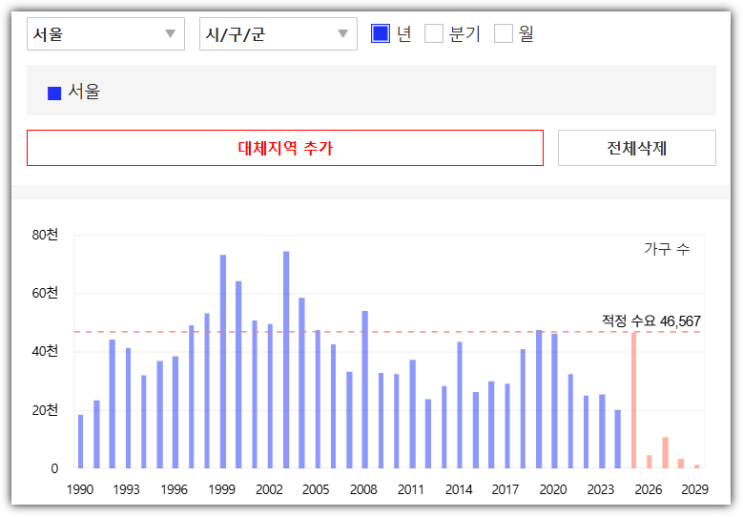Image resolution: width=743 pixels, height=517 pixels.
Task: Click the 2017 x-axis label
Action: [x=505, y=490]
